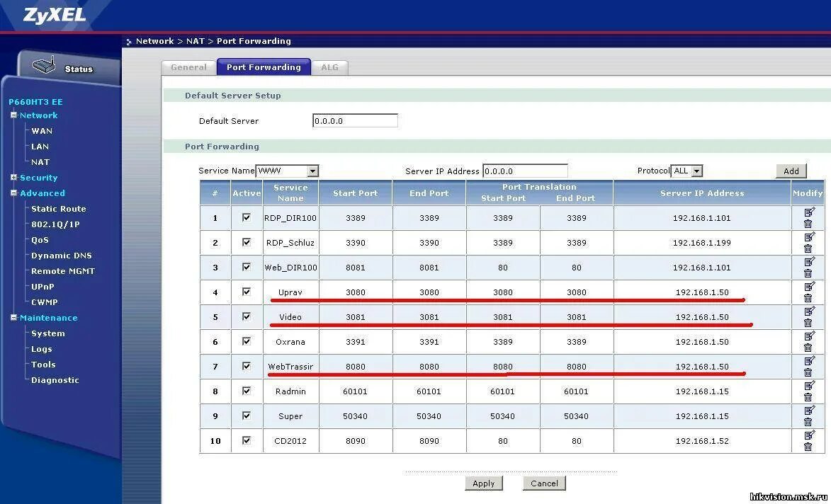Edit the Web_DIR100 rule
Screen dimensions: 831x504
point(809,262)
